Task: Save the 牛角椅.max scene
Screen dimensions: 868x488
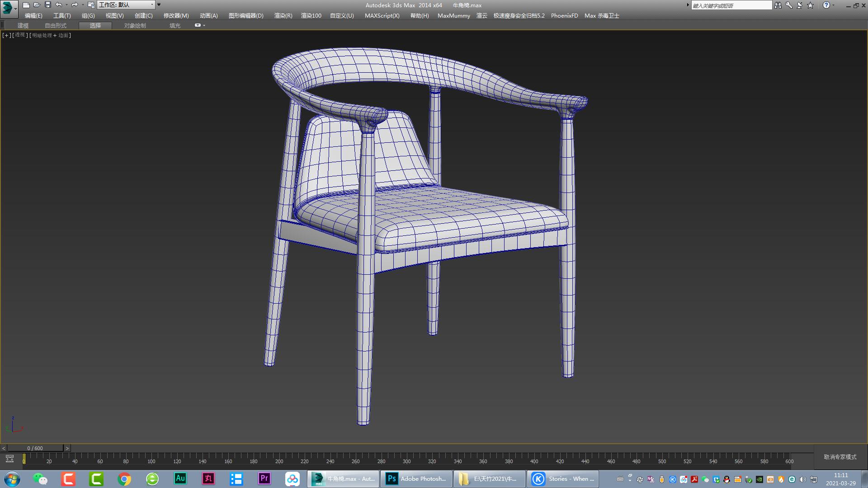Action: tap(47, 5)
